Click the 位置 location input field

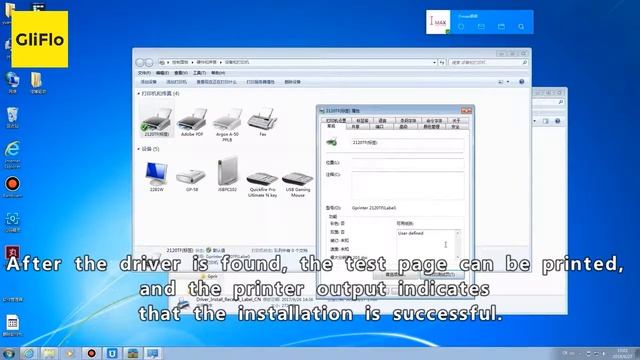[x=407, y=164]
